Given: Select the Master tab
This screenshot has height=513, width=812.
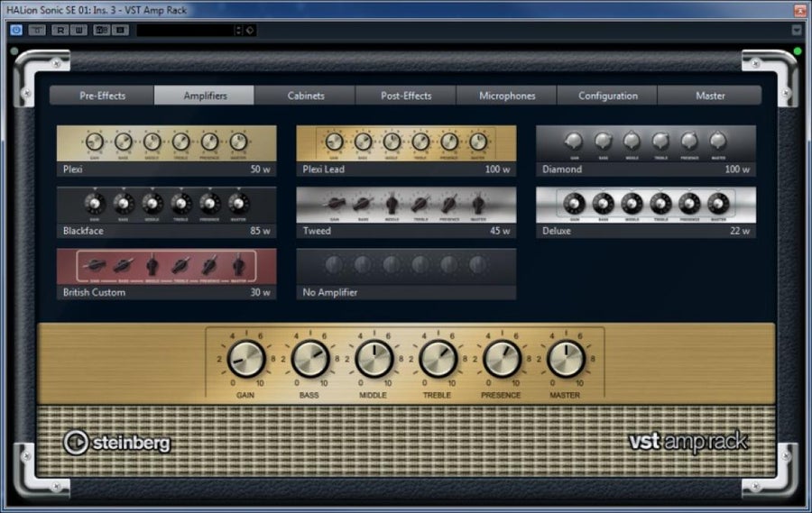Looking at the screenshot, I should pos(710,96).
